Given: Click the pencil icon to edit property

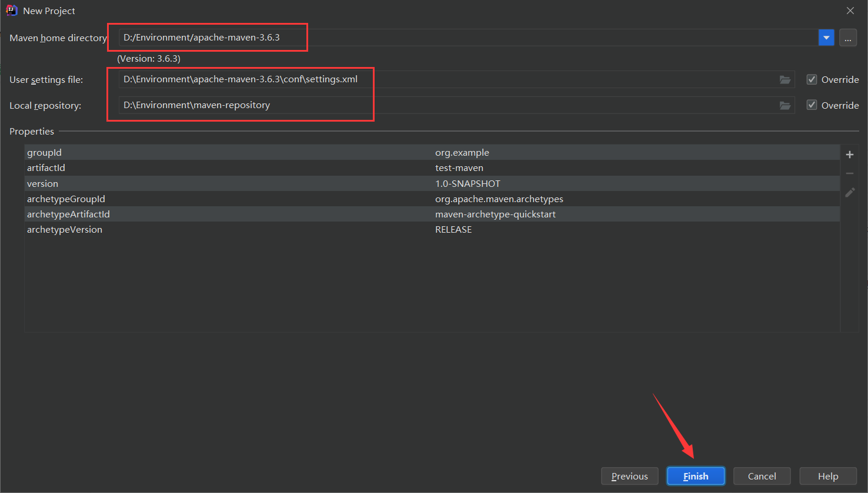Looking at the screenshot, I should pos(850,192).
